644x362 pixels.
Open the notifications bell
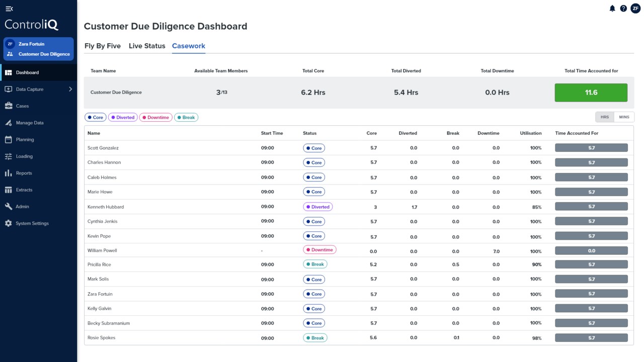(612, 9)
